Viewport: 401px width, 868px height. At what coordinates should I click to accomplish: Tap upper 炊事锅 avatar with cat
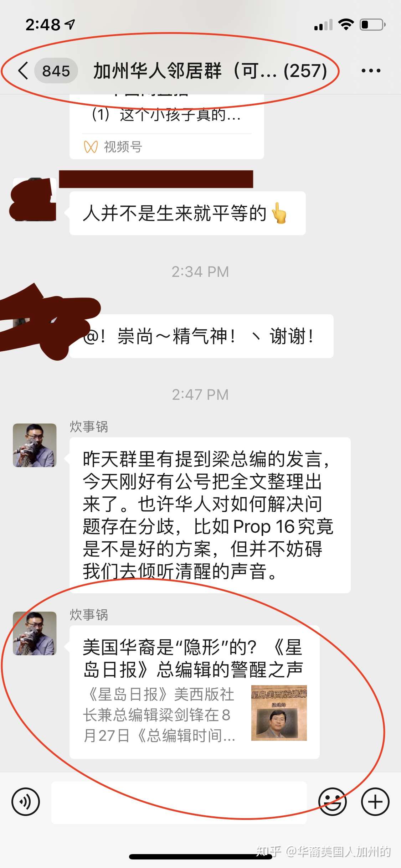[x=35, y=445]
